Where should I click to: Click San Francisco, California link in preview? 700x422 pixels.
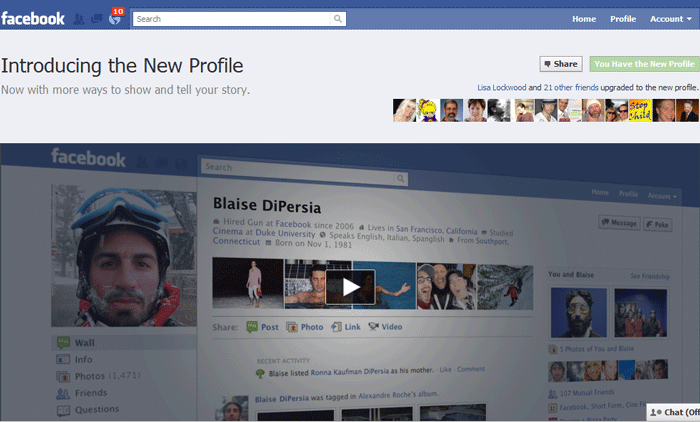436,230
